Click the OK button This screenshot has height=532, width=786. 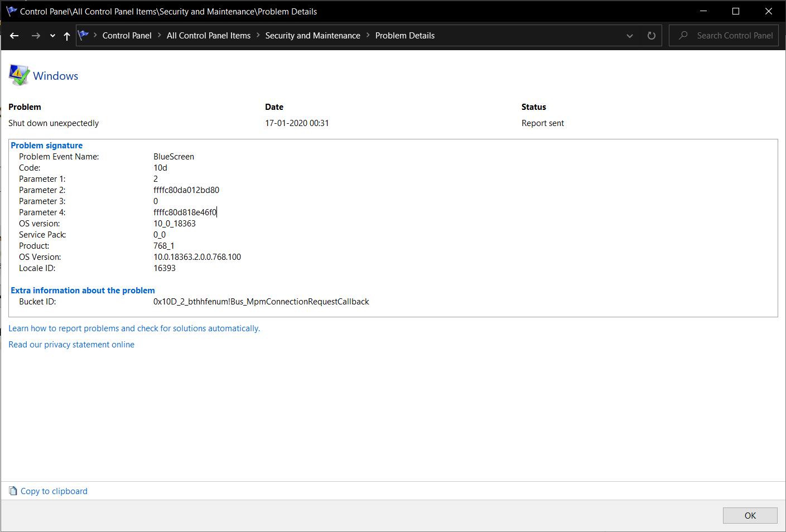[750, 515]
